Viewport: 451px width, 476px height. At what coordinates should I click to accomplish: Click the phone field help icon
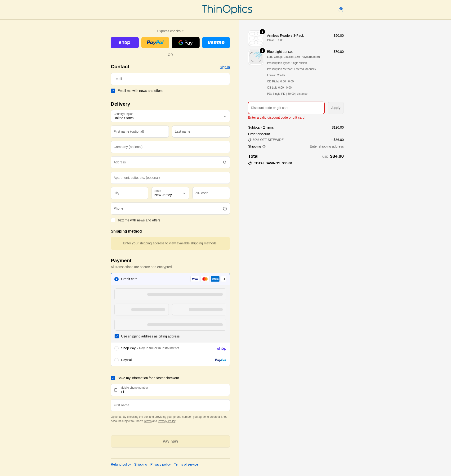(x=225, y=209)
